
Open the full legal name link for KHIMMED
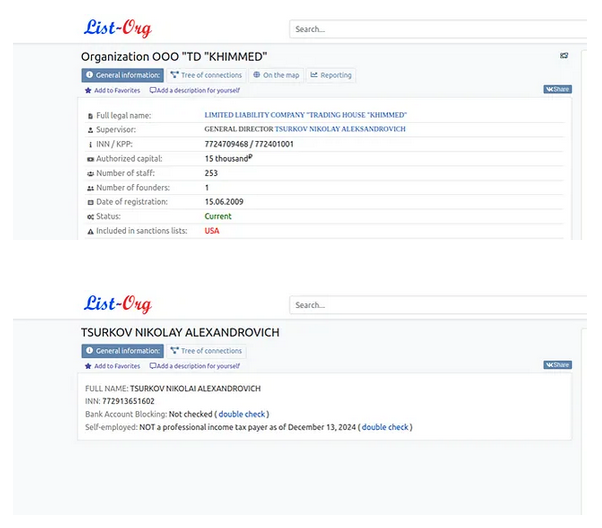click(305, 115)
